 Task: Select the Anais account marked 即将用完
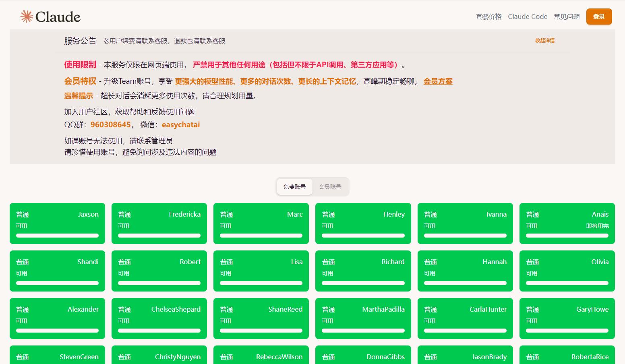[x=567, y=223]
